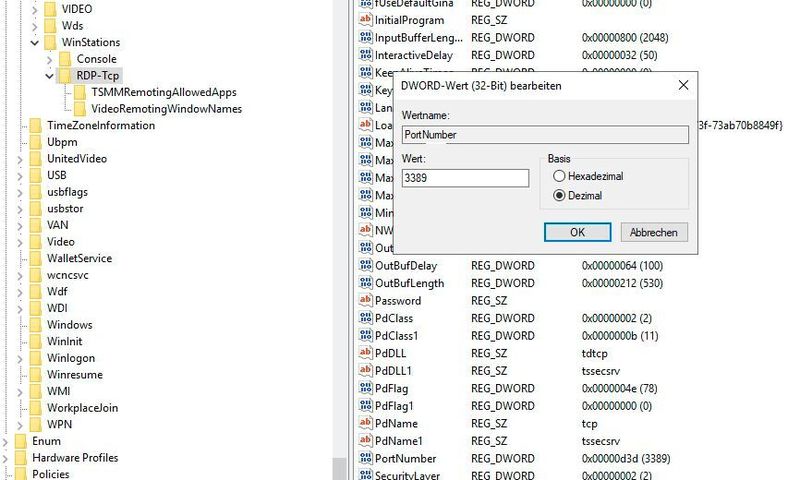Click the TSMMRemotingAllowedApps folder icon
The image size is (800, 480).
[80, 92]
